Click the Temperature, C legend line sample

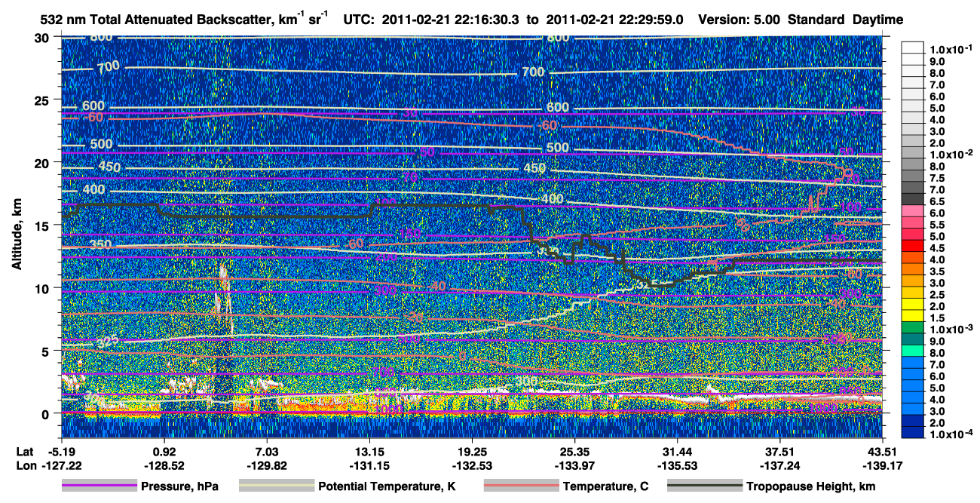pos(521,486)
